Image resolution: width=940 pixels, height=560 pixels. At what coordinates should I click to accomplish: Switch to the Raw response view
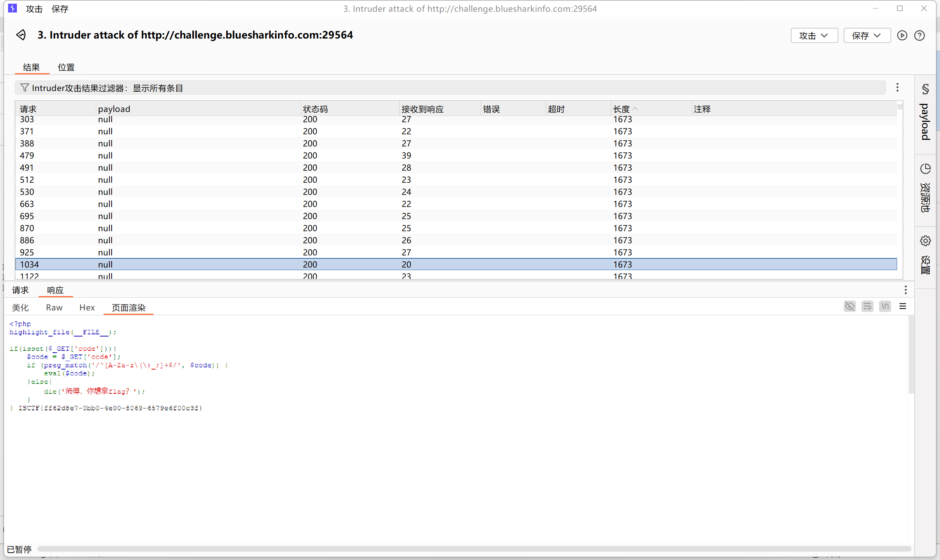click(54, 308)
